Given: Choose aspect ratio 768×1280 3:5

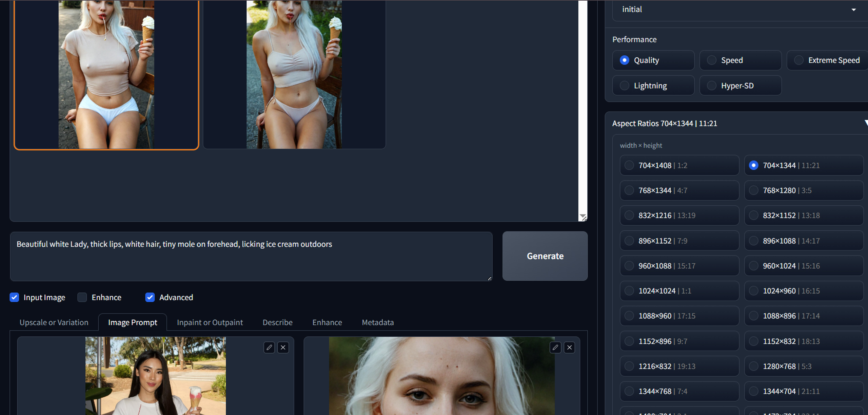Looking at the screenshot, I should [x=804, y=190].
